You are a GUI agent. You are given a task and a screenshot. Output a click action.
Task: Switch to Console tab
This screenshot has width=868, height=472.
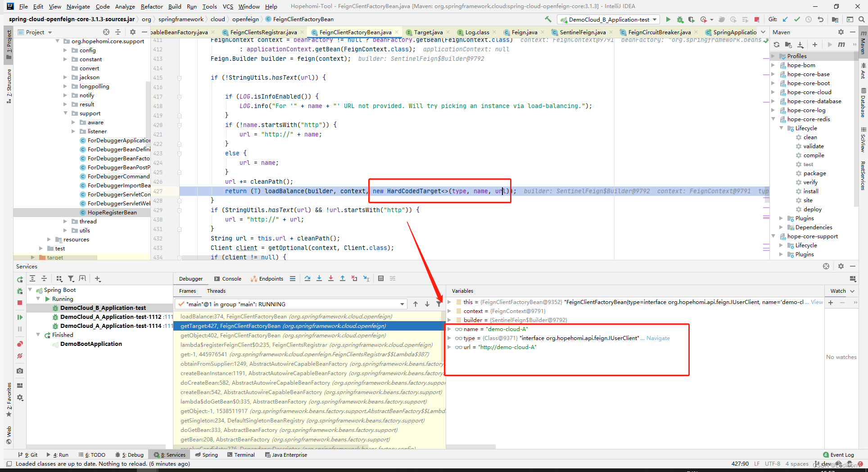tap(228, 279)
